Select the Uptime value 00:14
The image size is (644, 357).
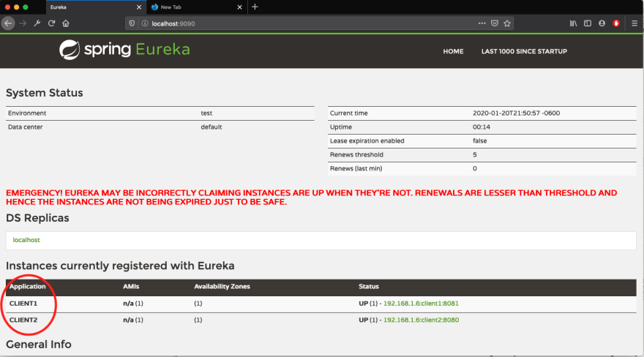481,127
